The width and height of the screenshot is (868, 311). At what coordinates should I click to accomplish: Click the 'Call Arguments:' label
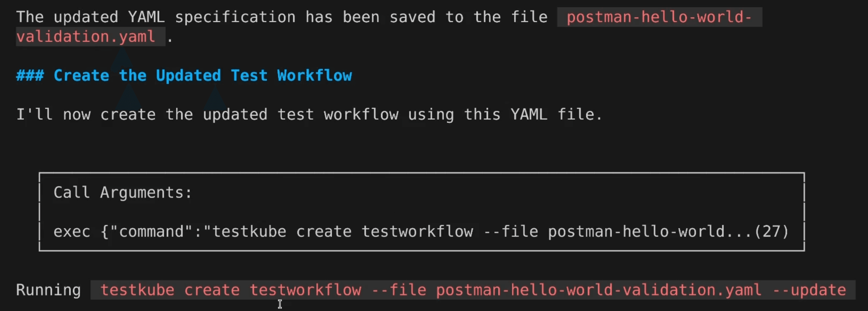(123, 193)
